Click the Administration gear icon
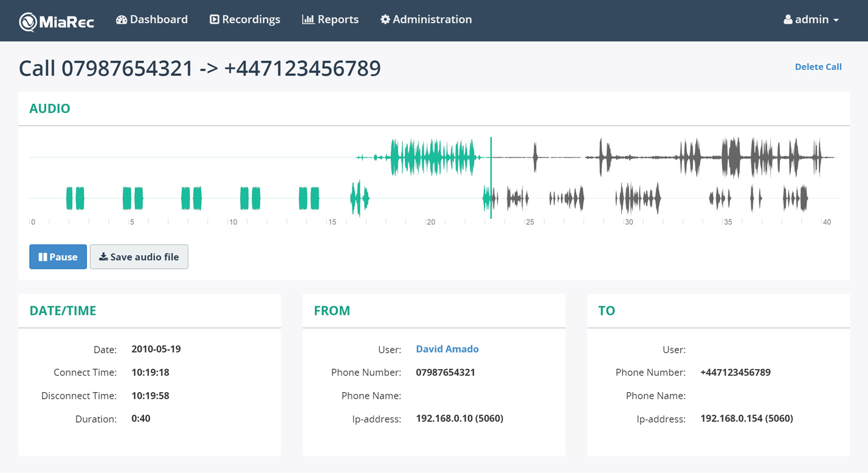The image size is (868, 473). [x=384, y=19]
